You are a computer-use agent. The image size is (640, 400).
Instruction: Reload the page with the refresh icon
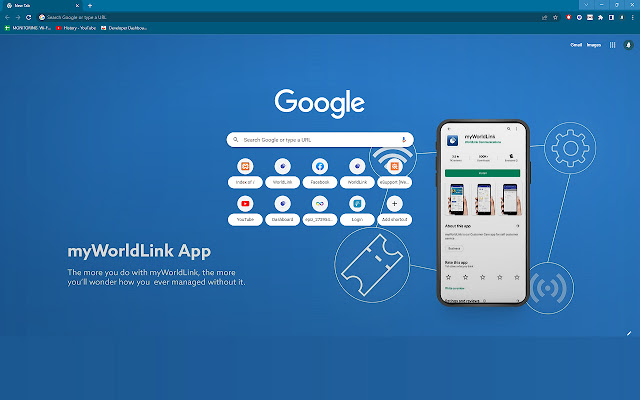pos(29,17)
